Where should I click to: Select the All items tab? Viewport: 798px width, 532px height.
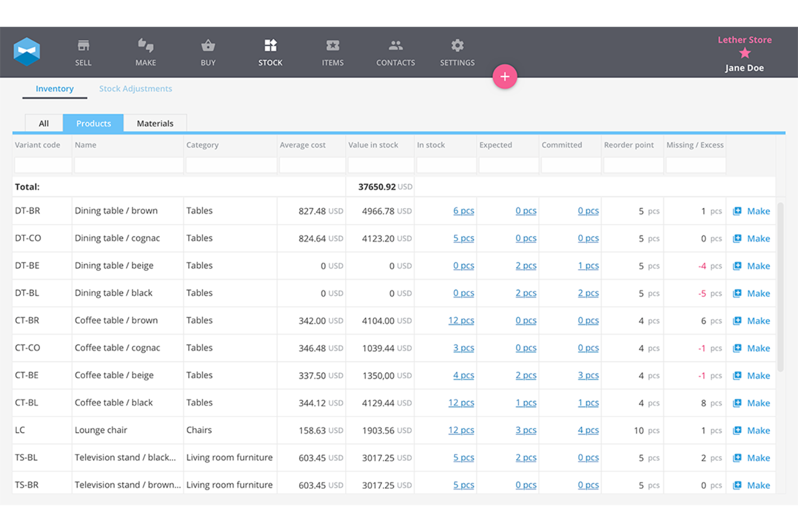tap(43, 123)
